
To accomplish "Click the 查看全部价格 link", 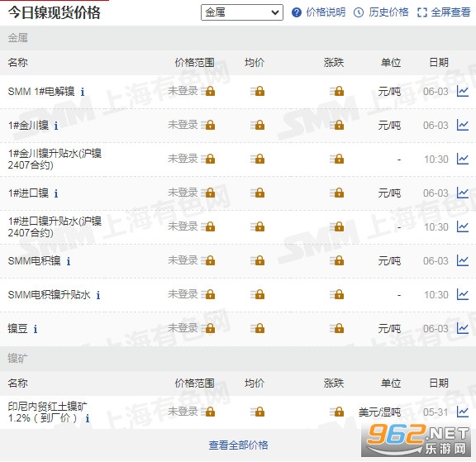I will (x=238, y=445).
